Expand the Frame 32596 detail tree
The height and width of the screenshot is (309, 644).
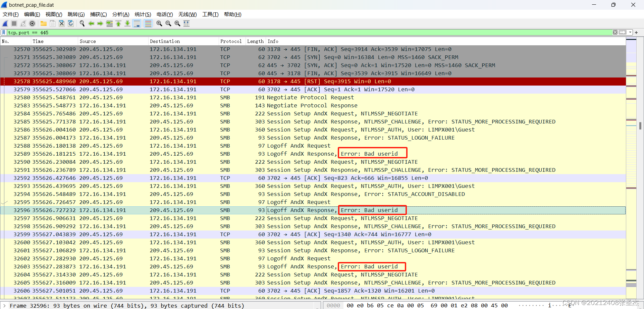[4, 306]
